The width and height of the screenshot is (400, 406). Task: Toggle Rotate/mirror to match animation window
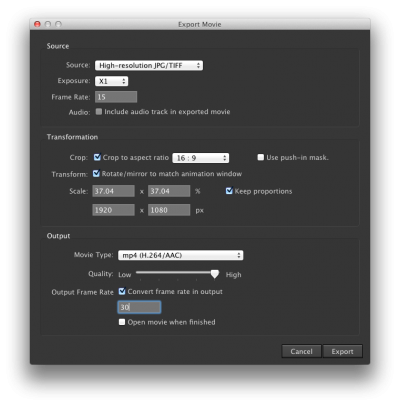point(96,173)
